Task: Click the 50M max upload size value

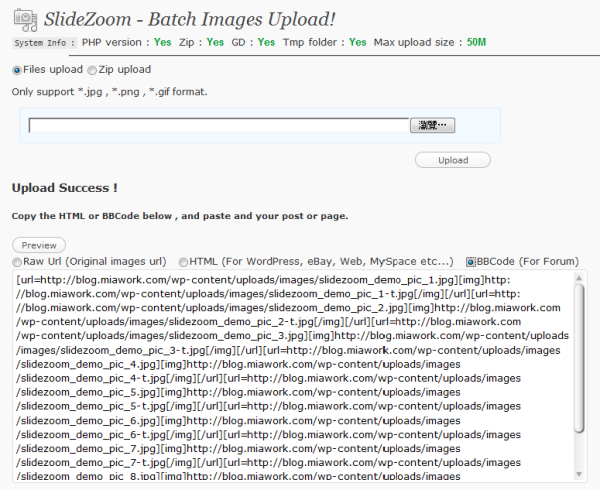Action: point(476,42)
